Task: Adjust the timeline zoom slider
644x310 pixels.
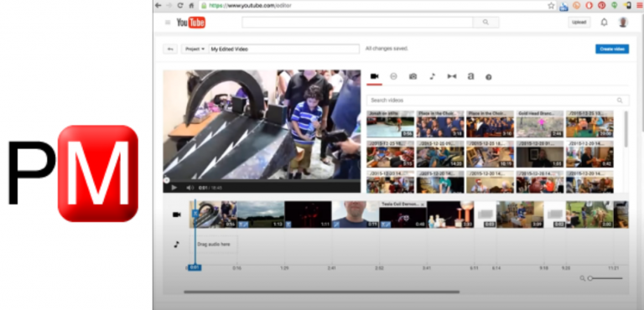Action: 605,278
